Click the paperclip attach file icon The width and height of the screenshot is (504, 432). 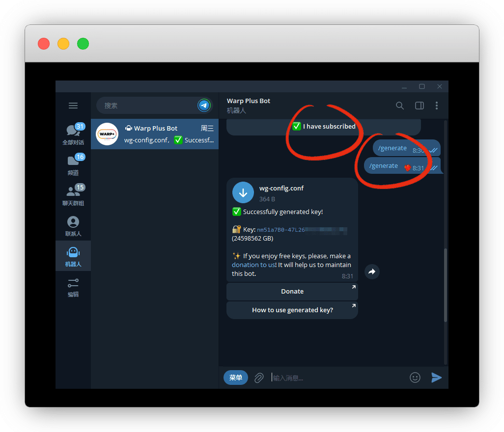pyautogui.click(x=259, y=378)
